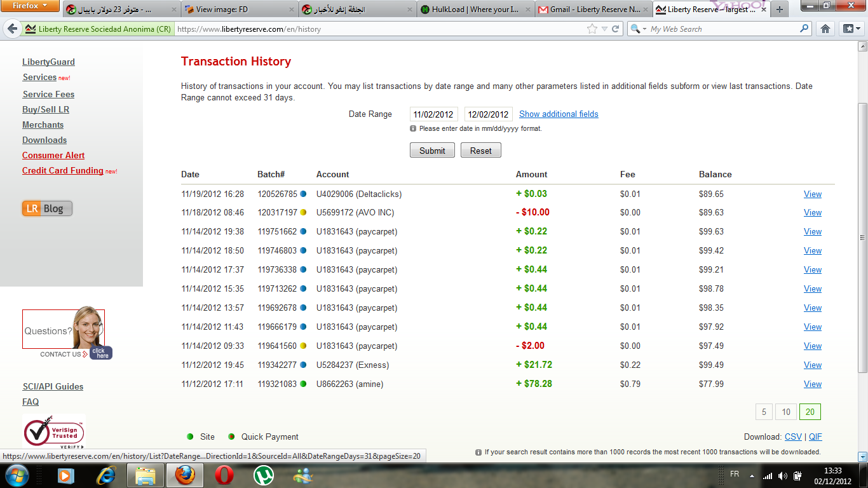Image resolution: width=868 pixels, height=488 pixels.
Task: Switch to the Liberty Reserve largest tab
Action: click(x=710, y=10)
